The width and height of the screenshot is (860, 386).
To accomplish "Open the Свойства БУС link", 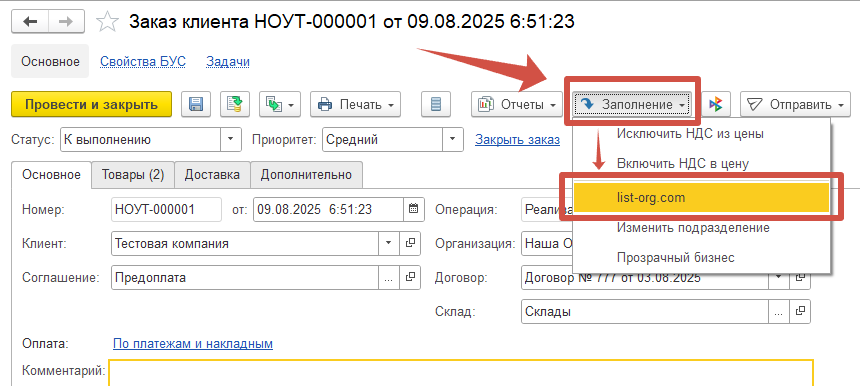I will 143,62.
